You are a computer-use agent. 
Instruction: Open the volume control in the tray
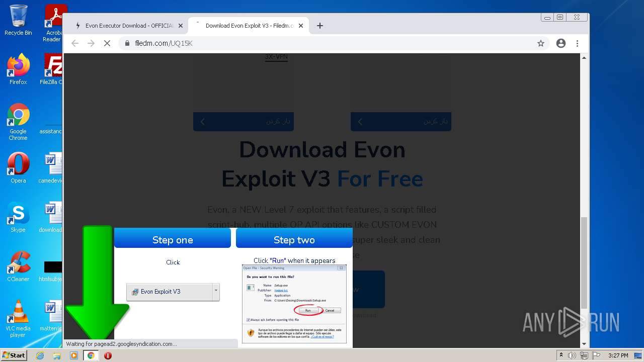coord(572,355)
